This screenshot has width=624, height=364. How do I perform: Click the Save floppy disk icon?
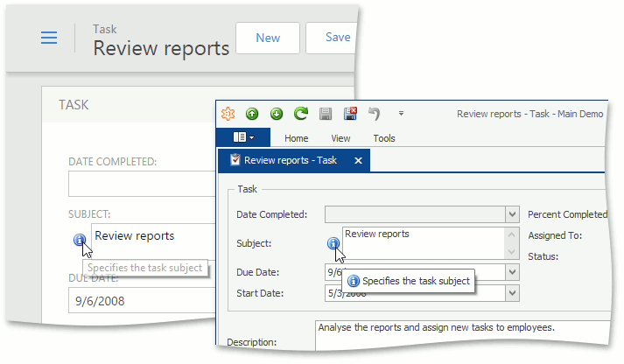click(326, 114)
